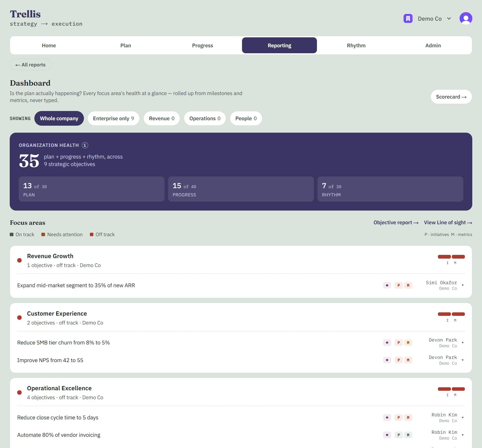Viewport: 482px width, 448px height.
Task: Open the Objective report link
Action: pos(396,223)
